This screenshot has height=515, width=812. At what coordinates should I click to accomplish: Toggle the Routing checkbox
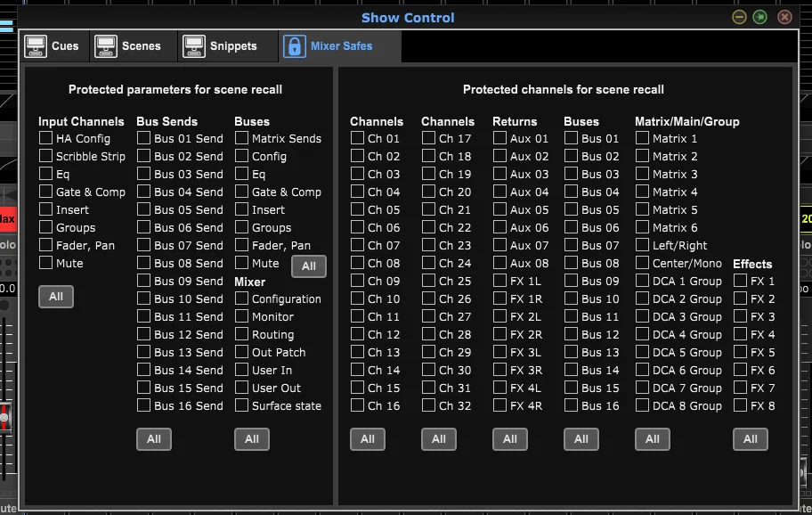point(241,334)
